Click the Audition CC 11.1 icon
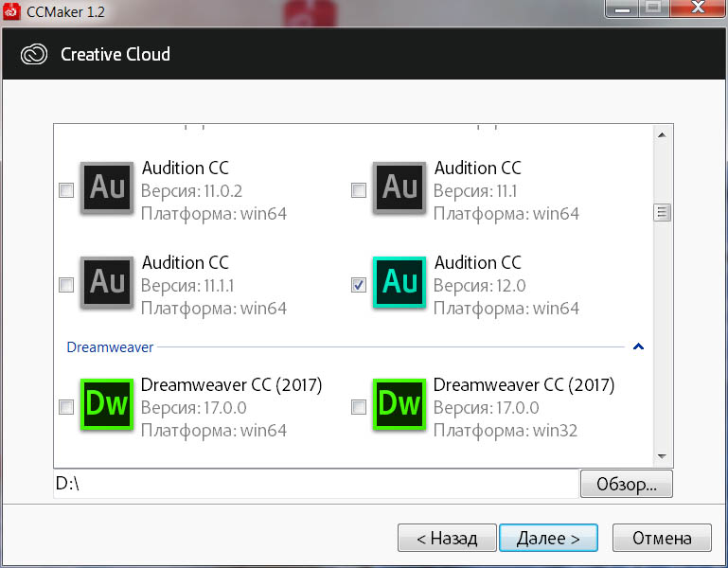This screenshot has width=728, height=568. point(400,187)
